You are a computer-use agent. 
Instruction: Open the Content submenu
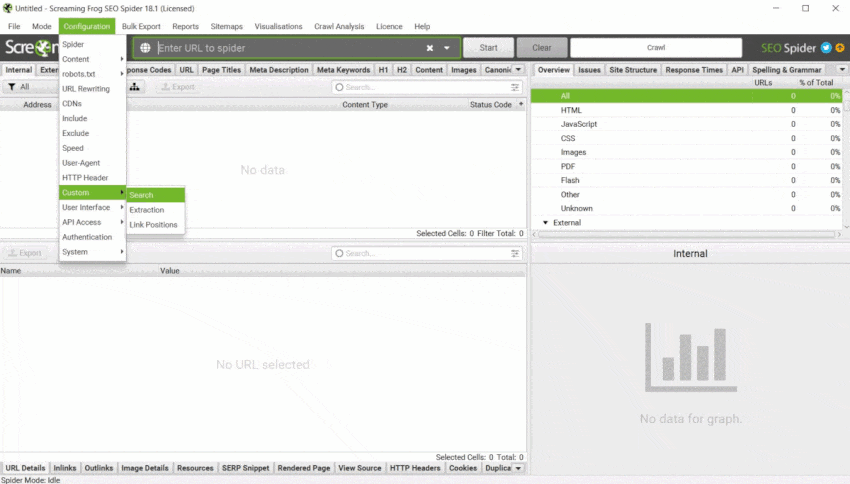click(93, 59)
